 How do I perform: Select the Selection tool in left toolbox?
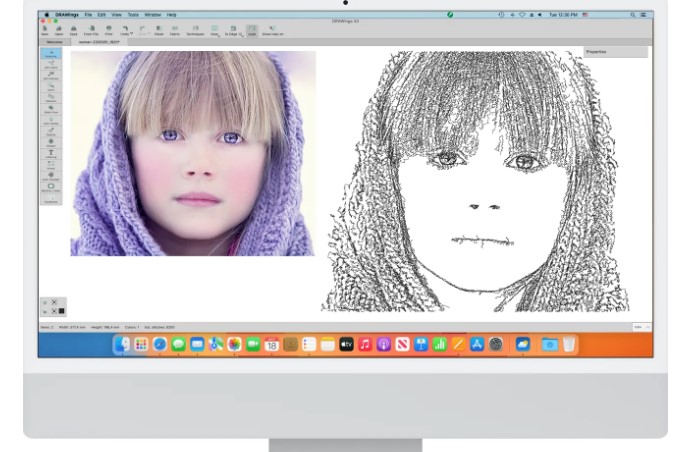click(x=51, y=54)
